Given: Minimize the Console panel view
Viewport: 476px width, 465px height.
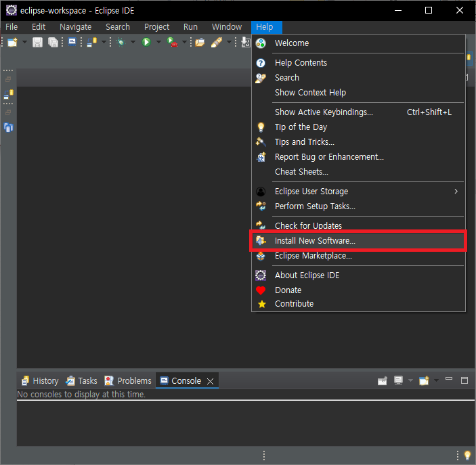Looking at the screenshot, I should pos(449,379).
